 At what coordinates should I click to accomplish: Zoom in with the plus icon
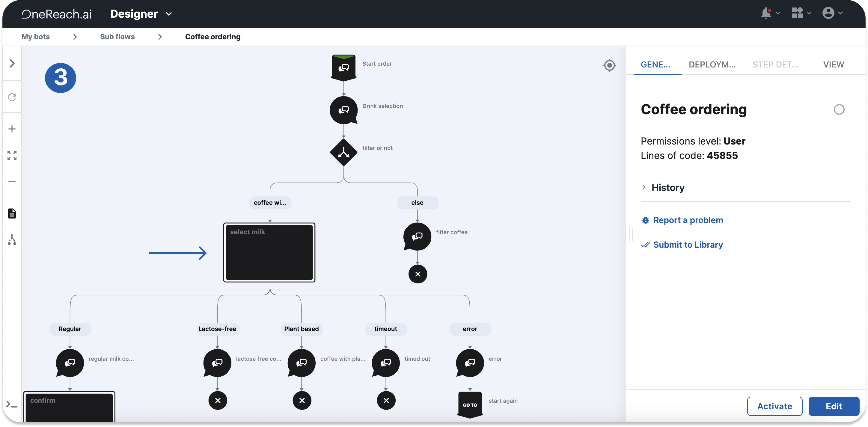coord(12,129)
